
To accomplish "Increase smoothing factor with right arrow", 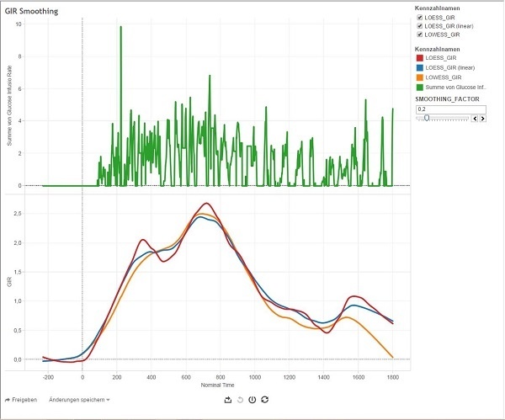I will click(x=482, y=119).
